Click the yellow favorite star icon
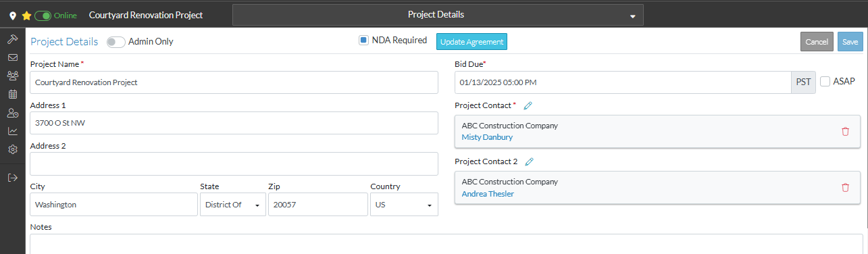 26,15
